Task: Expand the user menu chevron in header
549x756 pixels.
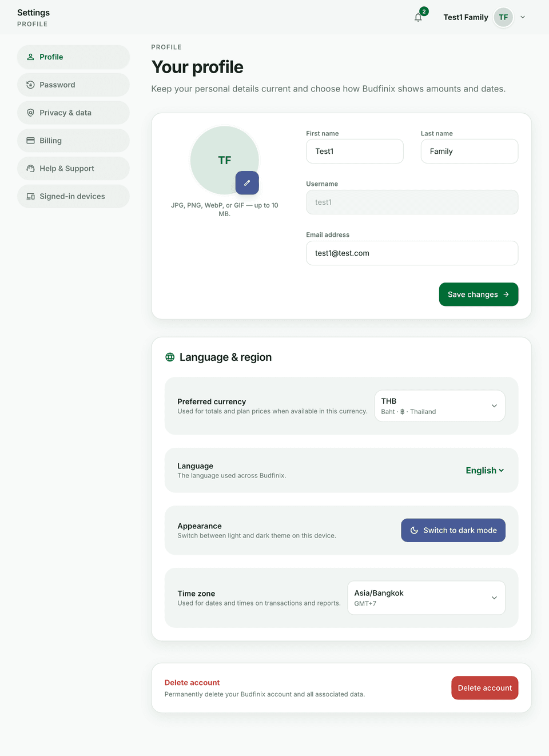Action: tap(523, 17)
